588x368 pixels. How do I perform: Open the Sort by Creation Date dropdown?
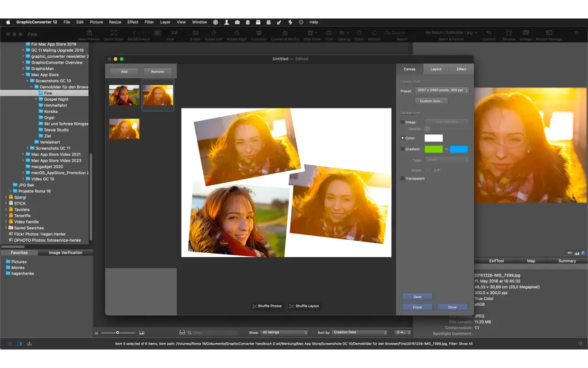(360, 332)
